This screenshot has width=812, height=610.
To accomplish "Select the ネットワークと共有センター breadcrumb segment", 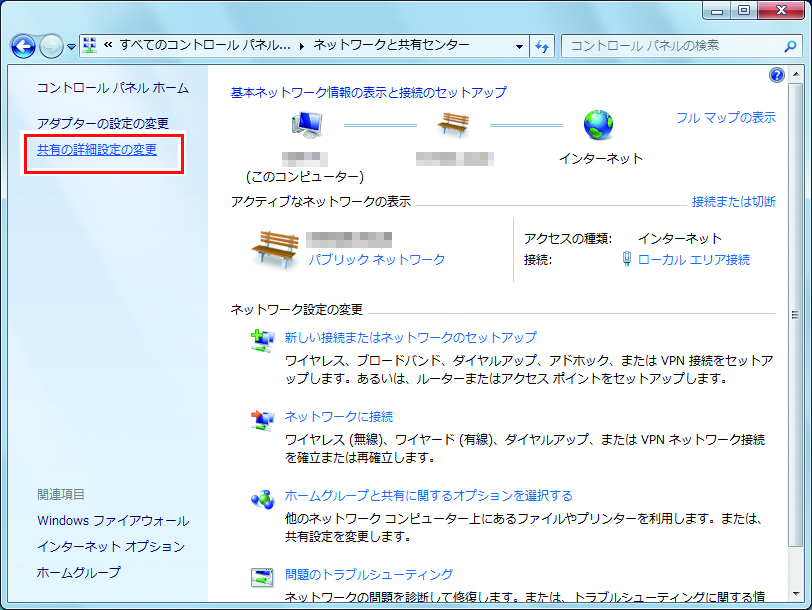I will coord(390,46).
